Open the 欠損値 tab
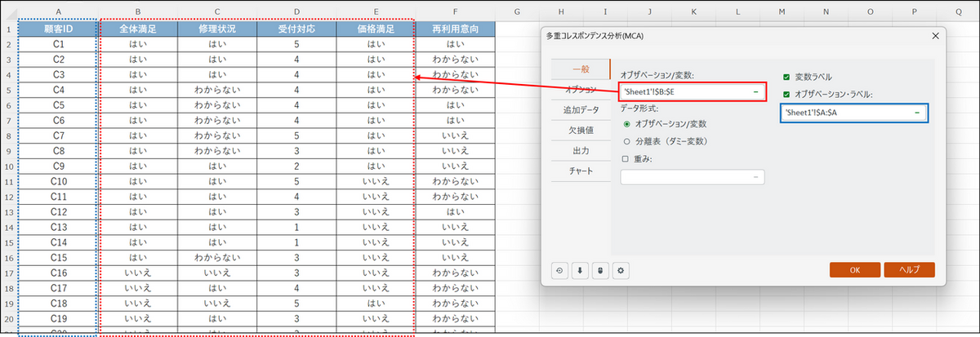 point(580,131)
